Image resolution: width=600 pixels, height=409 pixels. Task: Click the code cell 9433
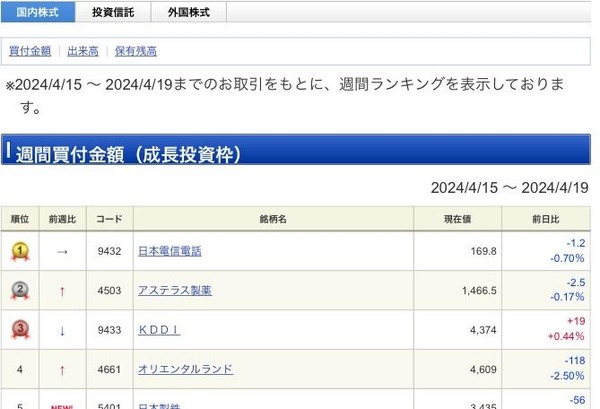pos(109,330)
